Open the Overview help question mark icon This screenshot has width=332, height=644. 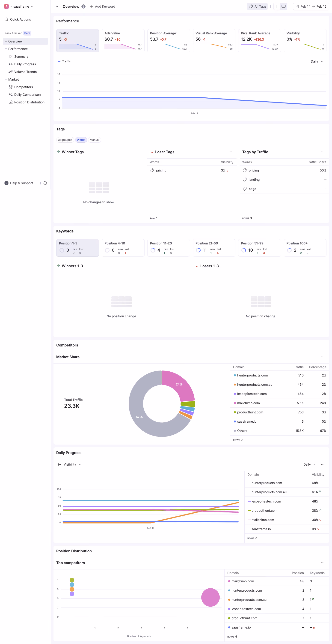coord(84,6)
